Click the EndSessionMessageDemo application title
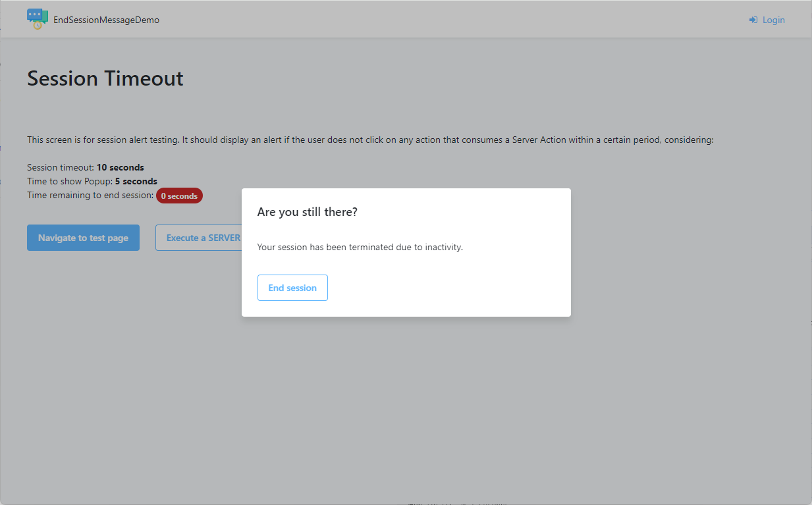The image size is (812, 505). pos(107,20)
